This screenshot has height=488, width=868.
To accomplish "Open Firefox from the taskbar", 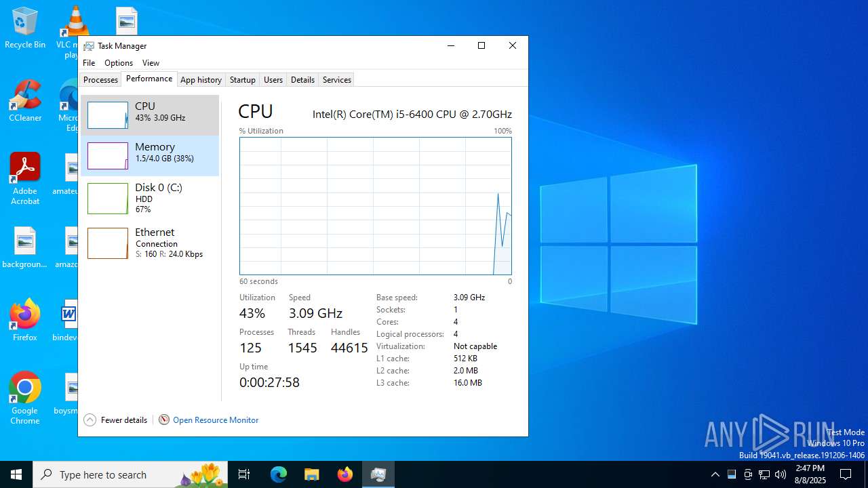I will tap(345, 474).
